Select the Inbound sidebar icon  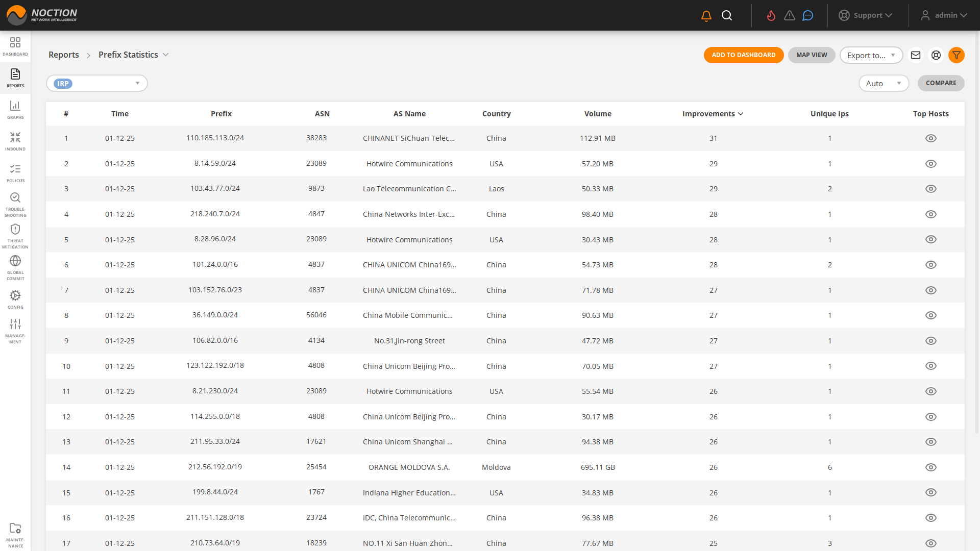click(x=15, y=141)
